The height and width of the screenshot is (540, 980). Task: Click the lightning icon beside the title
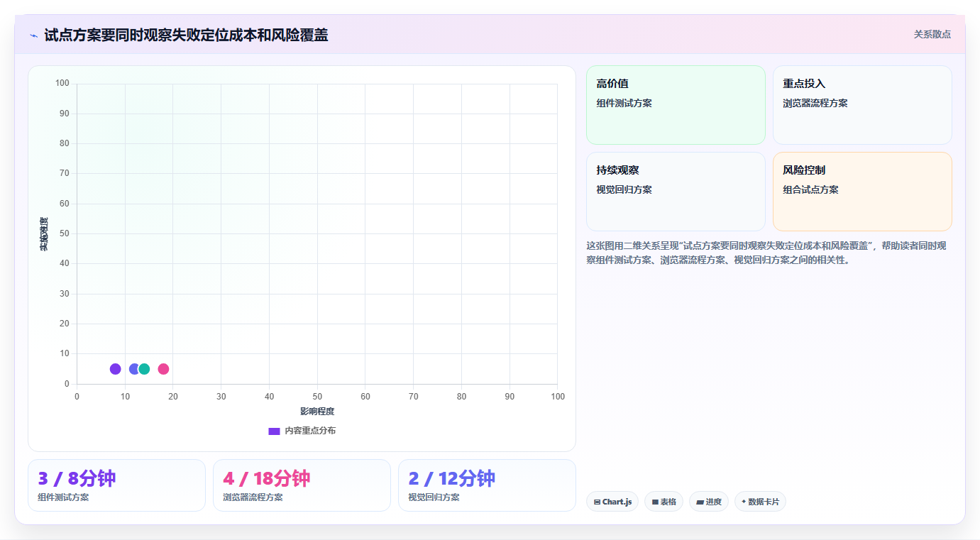point(33,35)
